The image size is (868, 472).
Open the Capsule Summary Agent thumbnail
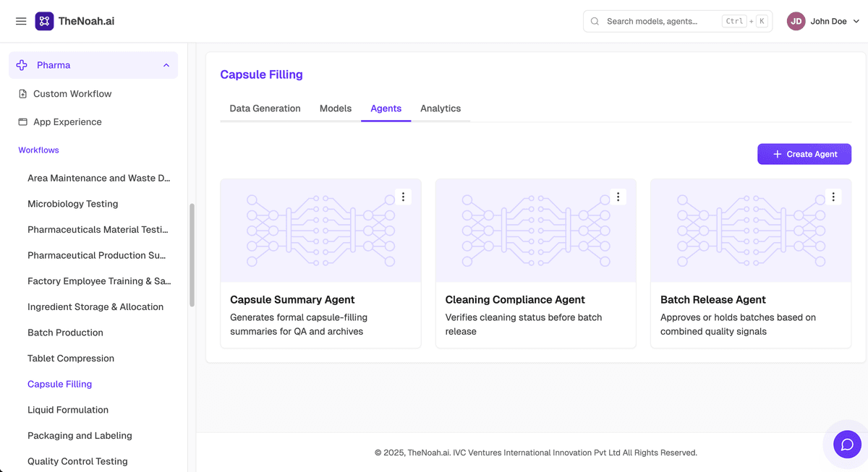point(320,231)
